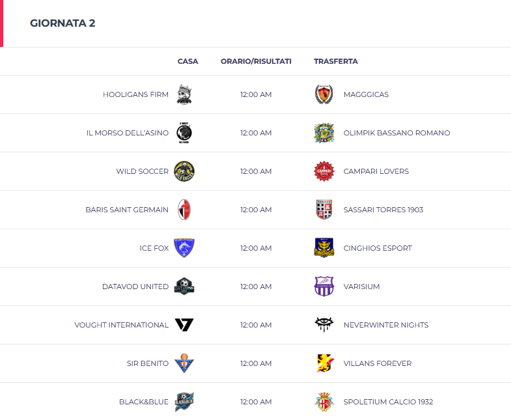Screen dimensions: 511x420
Task: Select the Datavod United team badge
Action: point(184,287)
